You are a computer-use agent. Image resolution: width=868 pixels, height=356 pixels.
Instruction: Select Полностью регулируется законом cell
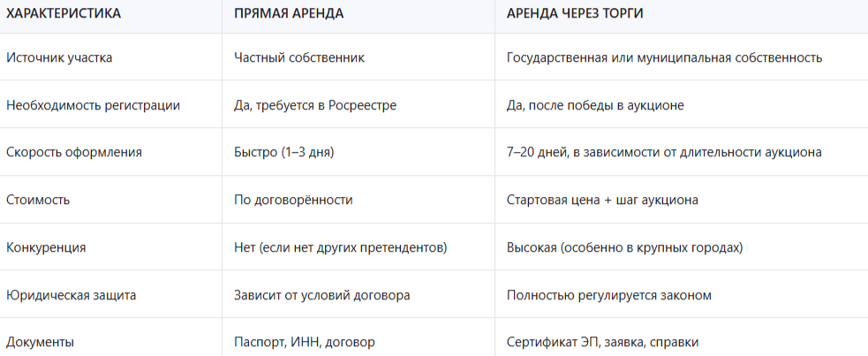(x=608, y=295)
